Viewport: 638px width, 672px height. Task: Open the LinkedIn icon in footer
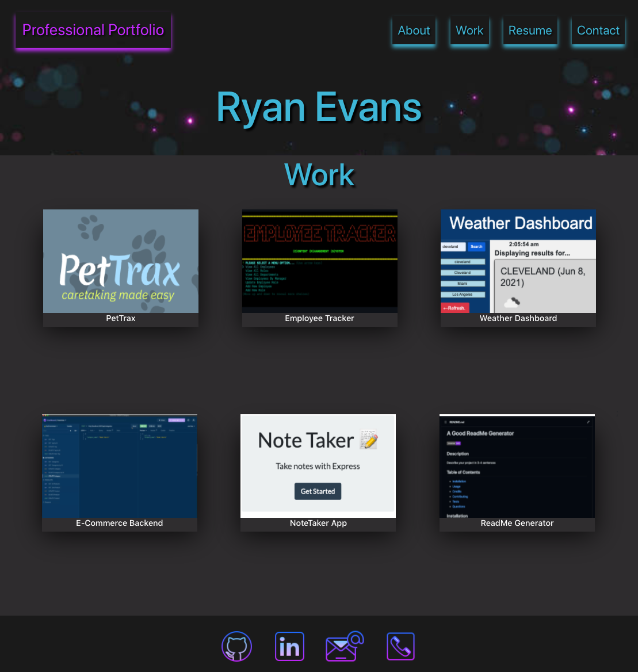289,646
